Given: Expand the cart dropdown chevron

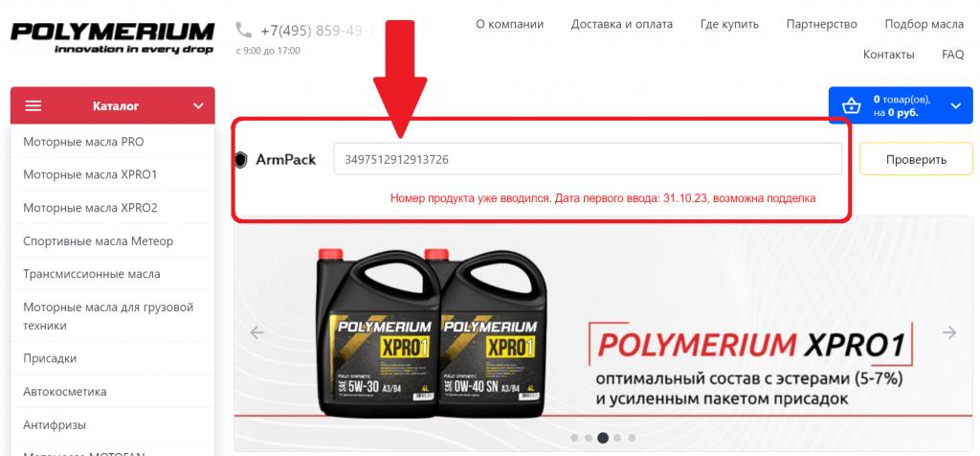Looking at the screenshot, I should [956, 105].
